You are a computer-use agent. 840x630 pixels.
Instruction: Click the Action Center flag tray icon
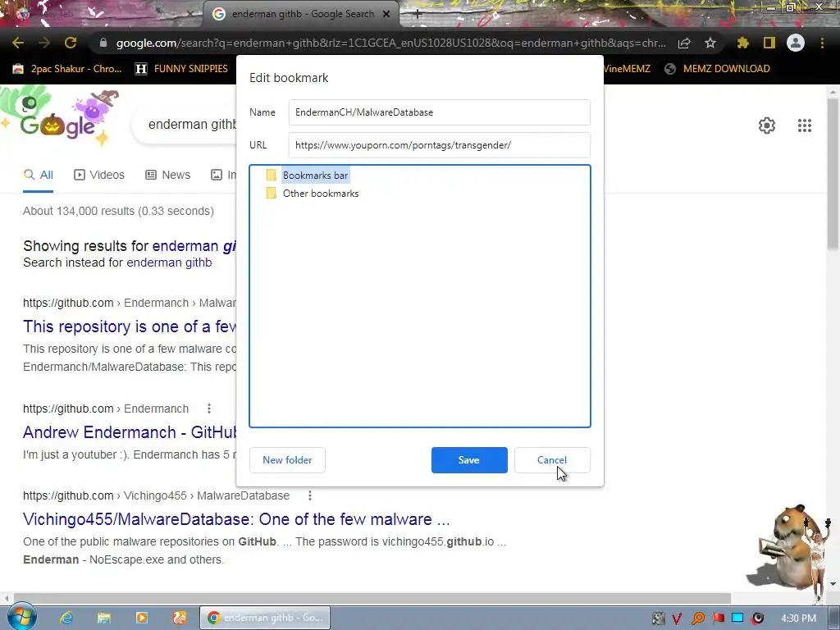[719, 619]
